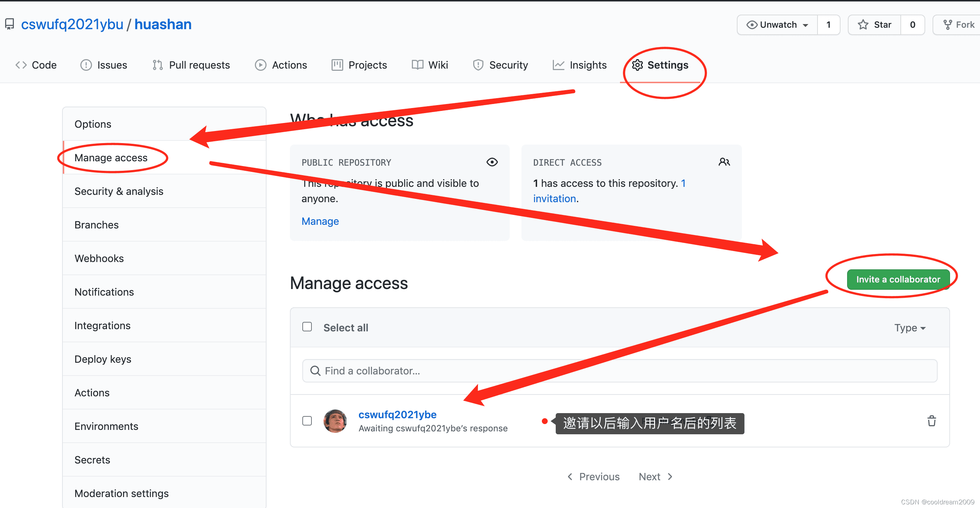Open Webhooks settings
980x508 pixels.
164,258
